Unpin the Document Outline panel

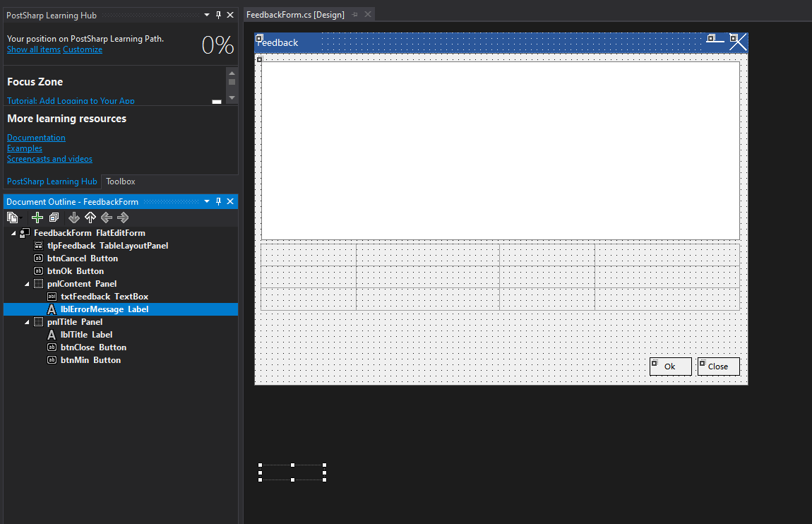coord(218,201)
